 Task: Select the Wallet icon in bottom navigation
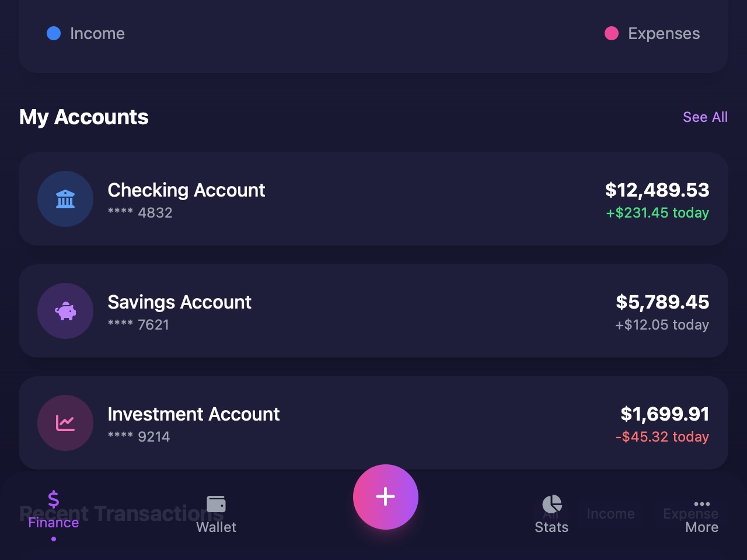(216, 503)
